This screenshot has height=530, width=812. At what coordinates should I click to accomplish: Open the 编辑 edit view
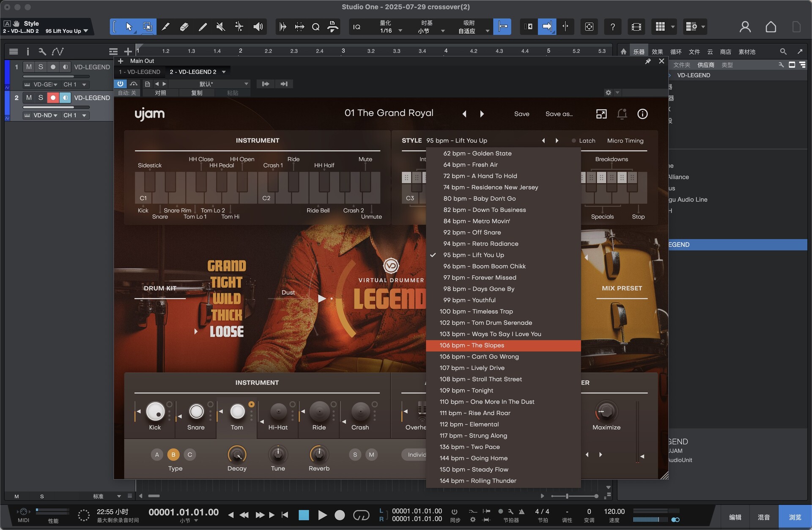tap(735, 517)
